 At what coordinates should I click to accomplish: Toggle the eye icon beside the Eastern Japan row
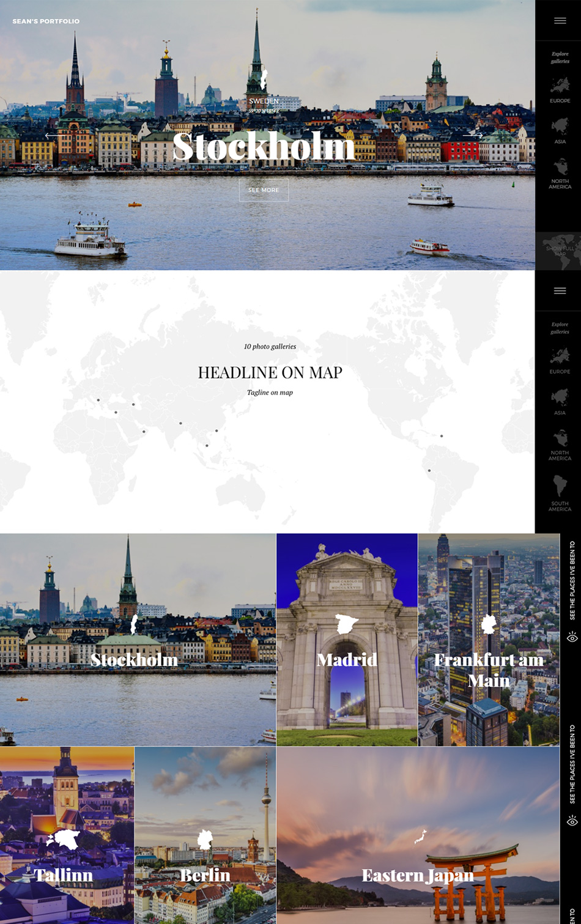[572, 821]
